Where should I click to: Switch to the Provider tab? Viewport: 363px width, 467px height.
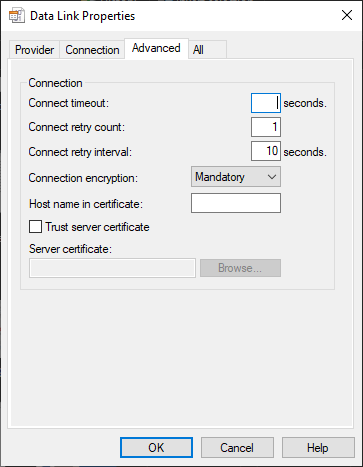point(34,50)
